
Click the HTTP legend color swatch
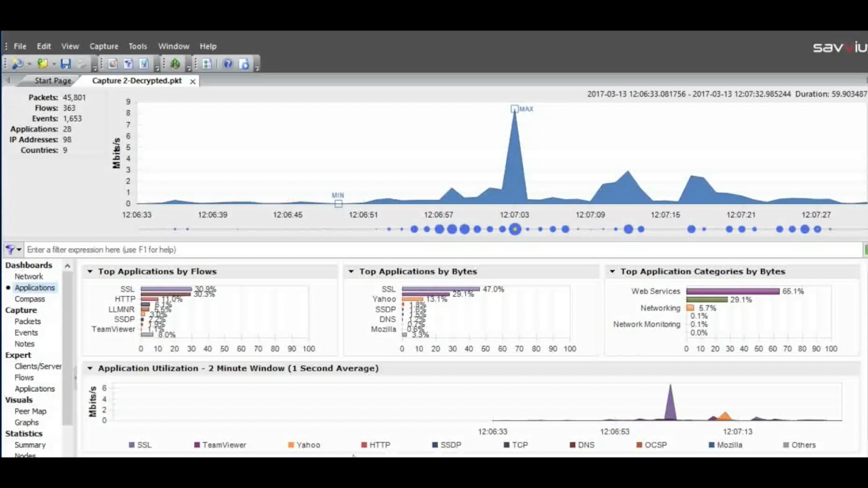click(364, 445)
